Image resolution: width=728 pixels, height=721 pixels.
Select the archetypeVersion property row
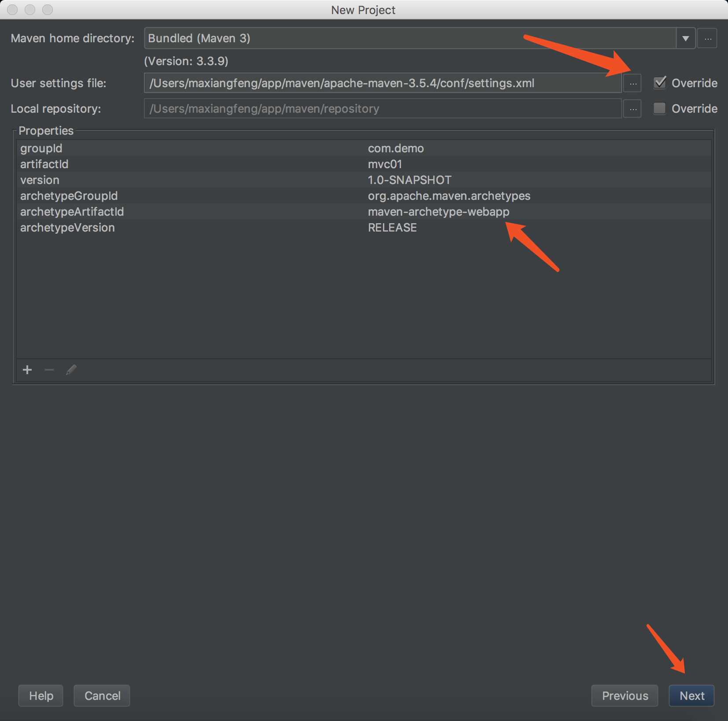tap(364, 228)
